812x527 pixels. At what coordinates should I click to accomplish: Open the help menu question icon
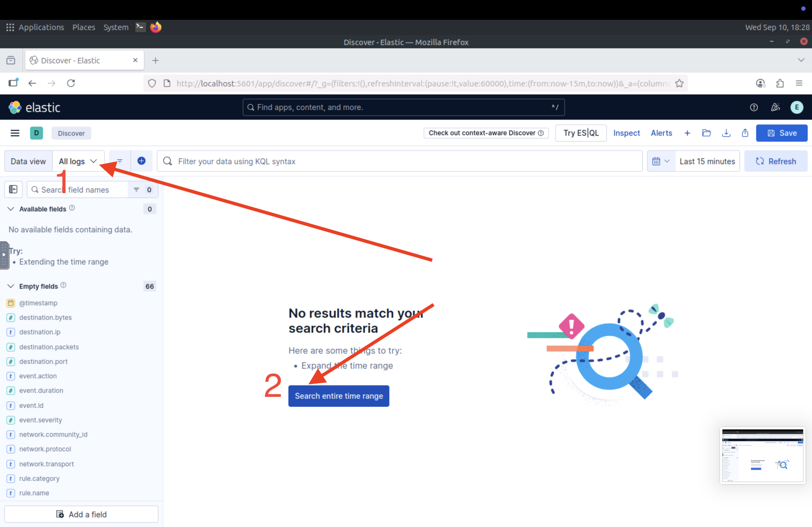pyautogui.click(x=754, y=107)
